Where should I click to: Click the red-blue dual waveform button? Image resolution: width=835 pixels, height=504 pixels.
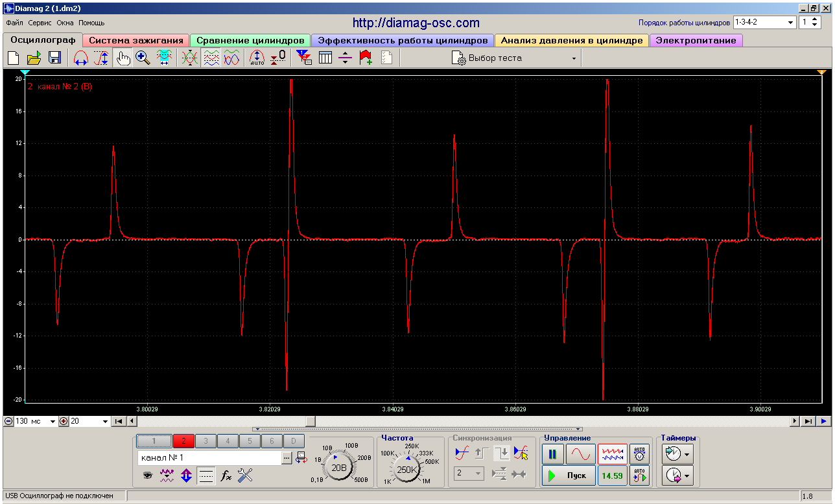(612, 454)
